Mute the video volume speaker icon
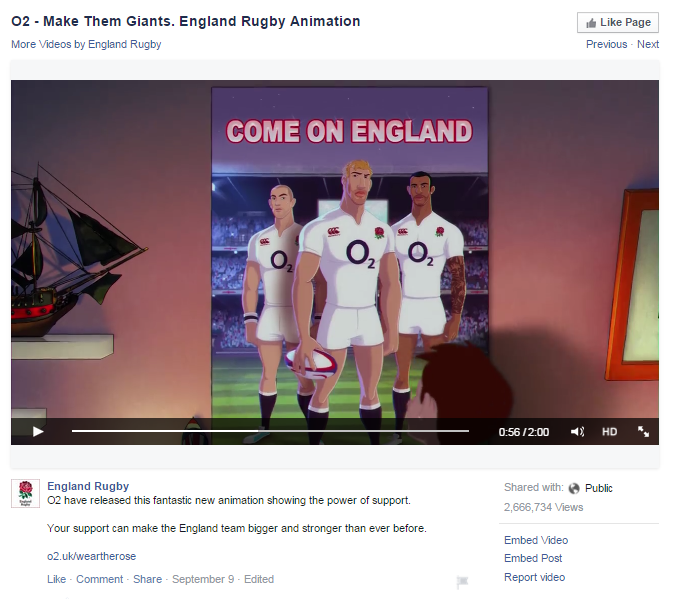 (577, 431)
